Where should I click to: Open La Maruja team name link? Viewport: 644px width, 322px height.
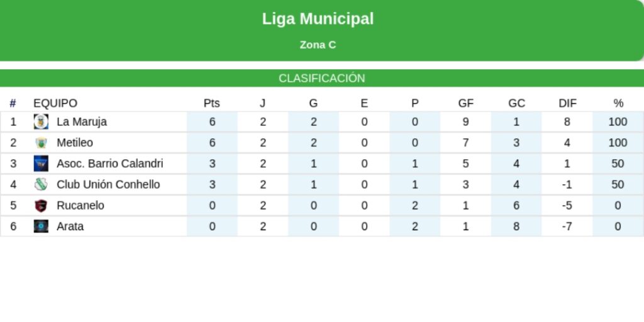pyautogui.click(x=82, y=122)
